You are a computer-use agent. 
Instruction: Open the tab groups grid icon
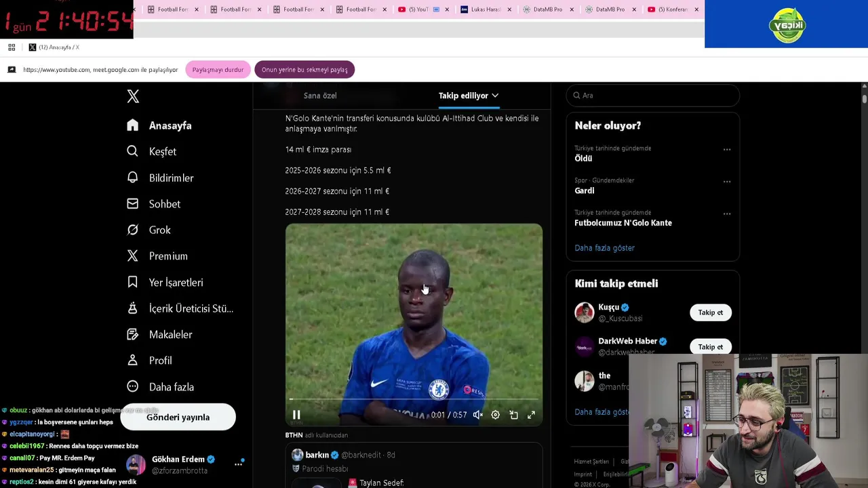tap(12, 47)
